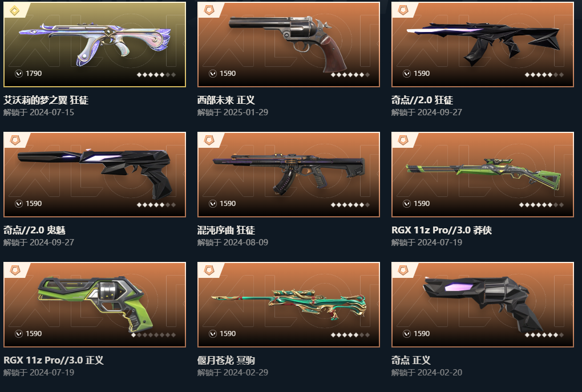Click the RGX 11z Pro//3.0 莽侠 title

click(441, 230)
